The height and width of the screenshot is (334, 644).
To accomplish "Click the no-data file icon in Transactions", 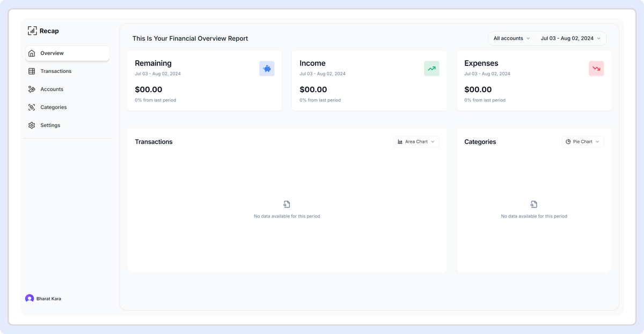I will (287, 204).
